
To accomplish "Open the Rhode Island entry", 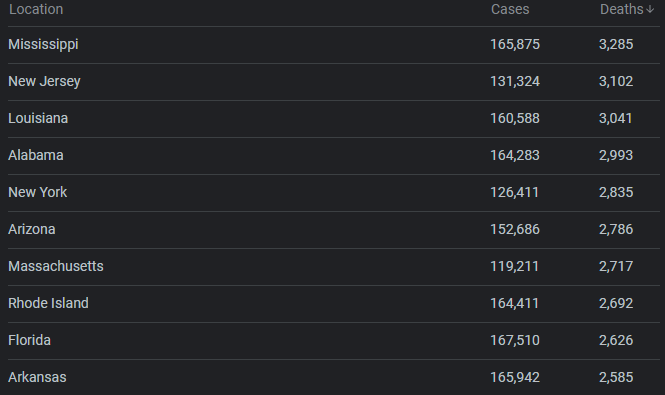I will click(x=48, y=303).
